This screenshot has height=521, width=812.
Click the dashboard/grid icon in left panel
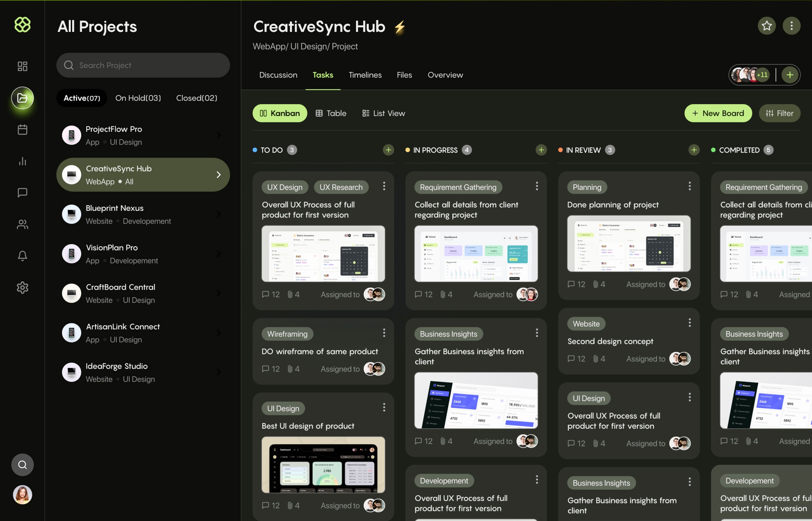click(22, 66)
